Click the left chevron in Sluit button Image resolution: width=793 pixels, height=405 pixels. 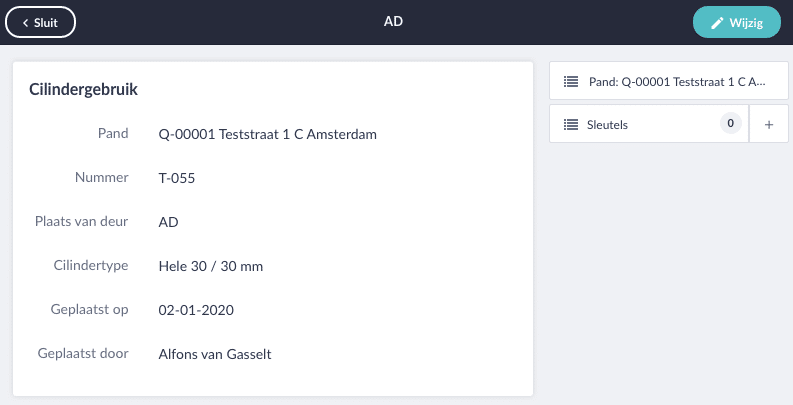[25, 23]
